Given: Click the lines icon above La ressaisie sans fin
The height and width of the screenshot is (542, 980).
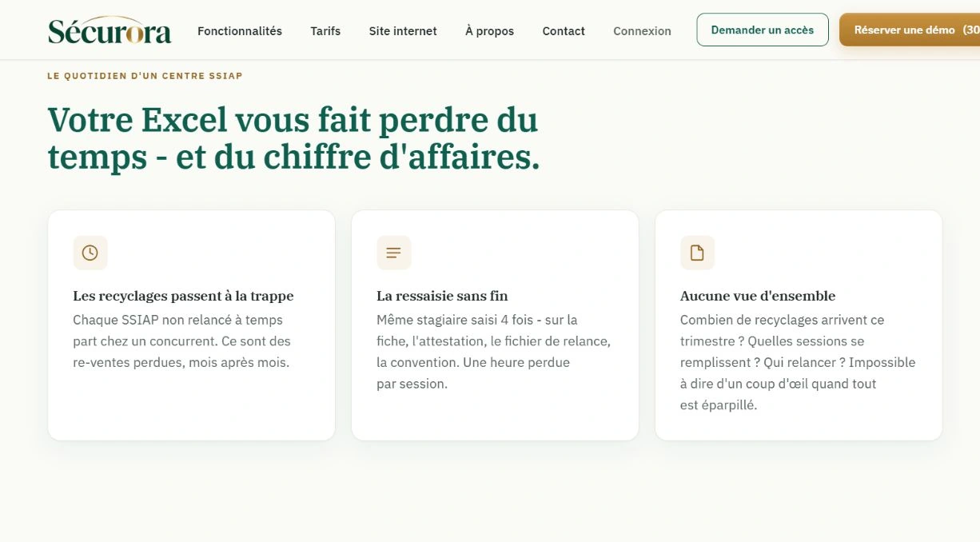Looking at the screenshot, I should [x=393, y=253].
